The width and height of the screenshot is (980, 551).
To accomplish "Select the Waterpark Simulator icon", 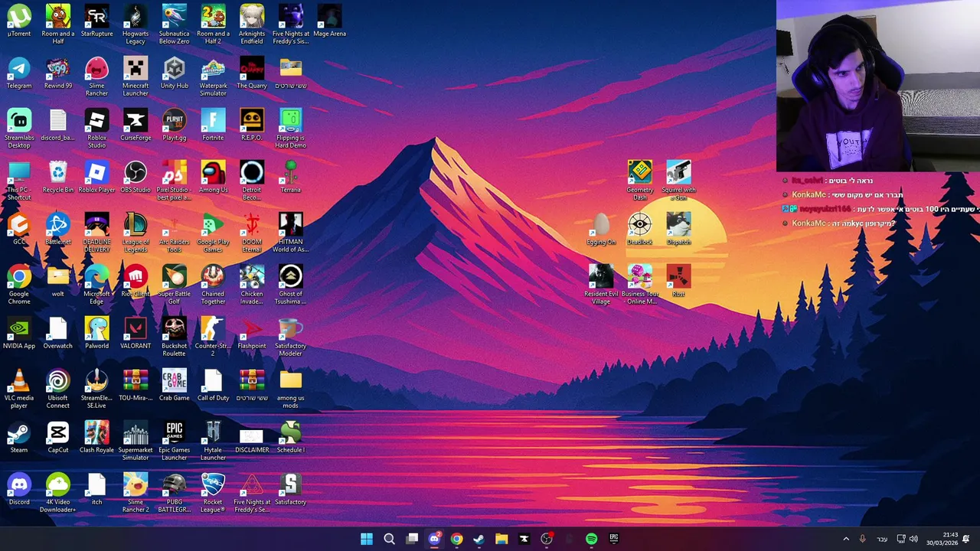I will pyautogui.click(x=213, y=77).
